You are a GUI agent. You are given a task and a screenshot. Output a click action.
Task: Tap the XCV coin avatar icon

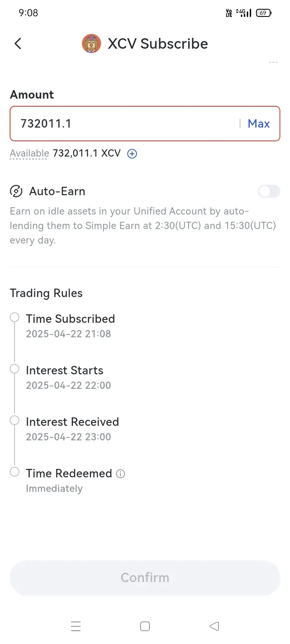click(x=91, y=43)
